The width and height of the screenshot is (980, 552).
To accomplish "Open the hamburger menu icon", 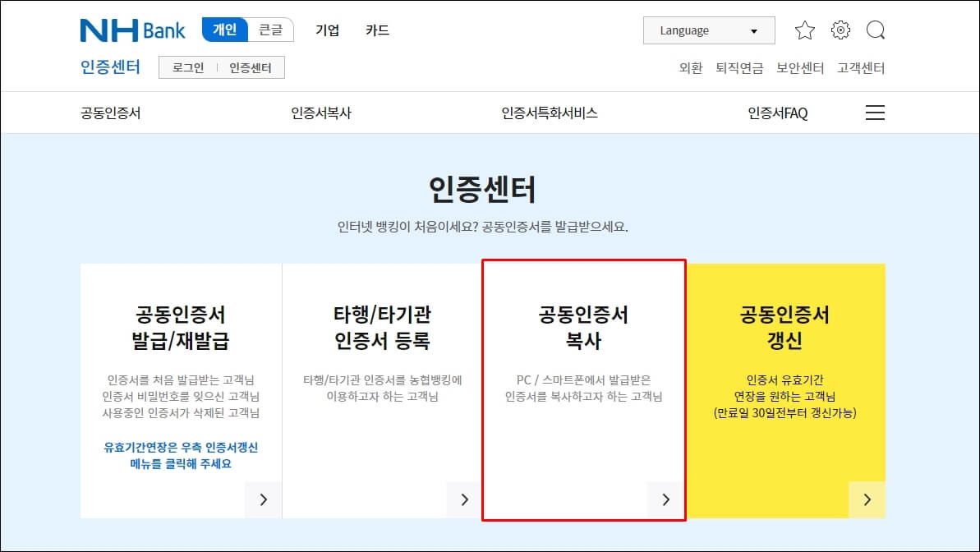I will pos(875,113).
